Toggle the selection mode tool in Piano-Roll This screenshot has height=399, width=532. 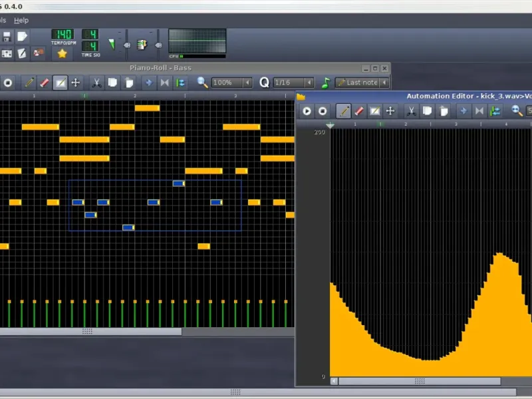60,82
